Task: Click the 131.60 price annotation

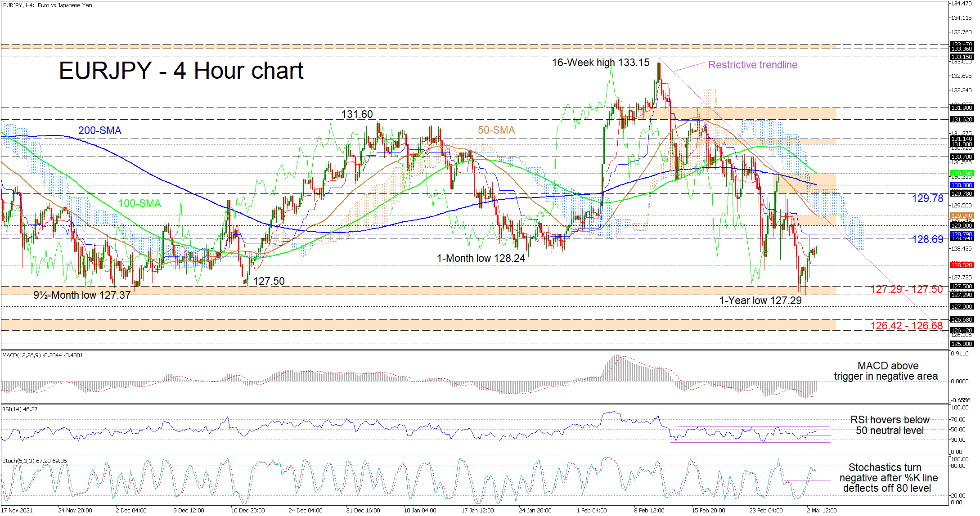Action: pyautogui.click(x=357, y=114)
